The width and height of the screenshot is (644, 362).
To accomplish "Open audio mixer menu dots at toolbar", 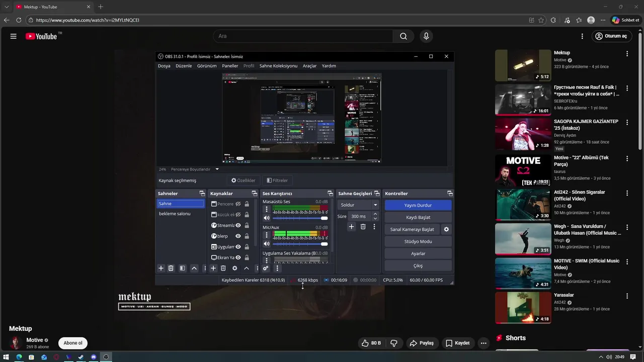I will click(277, 268).
